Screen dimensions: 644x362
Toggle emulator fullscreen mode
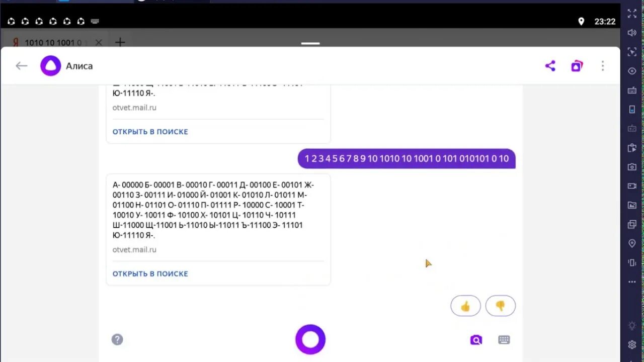pyautogui.click(x=632, y=14)
